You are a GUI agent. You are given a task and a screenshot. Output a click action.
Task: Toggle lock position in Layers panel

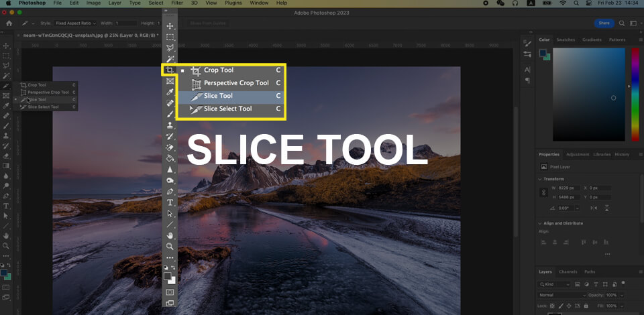(x=568, y=306)
